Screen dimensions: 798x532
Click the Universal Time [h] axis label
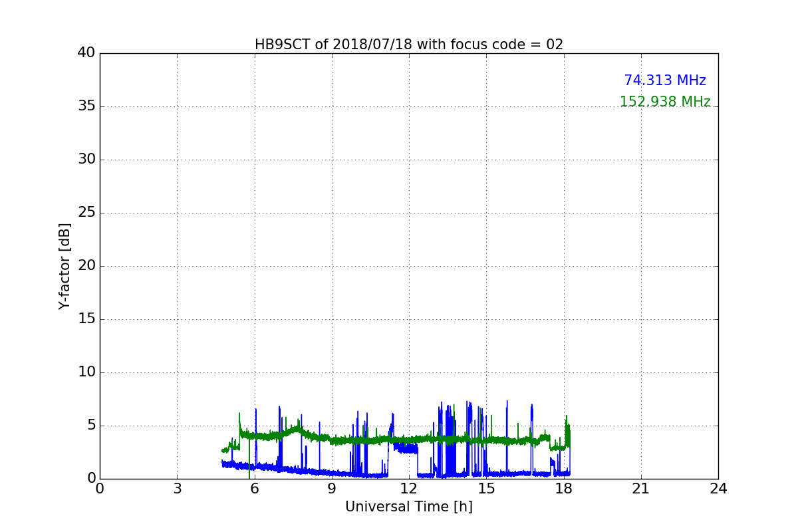pyautogui.click(x=409, y=507)
